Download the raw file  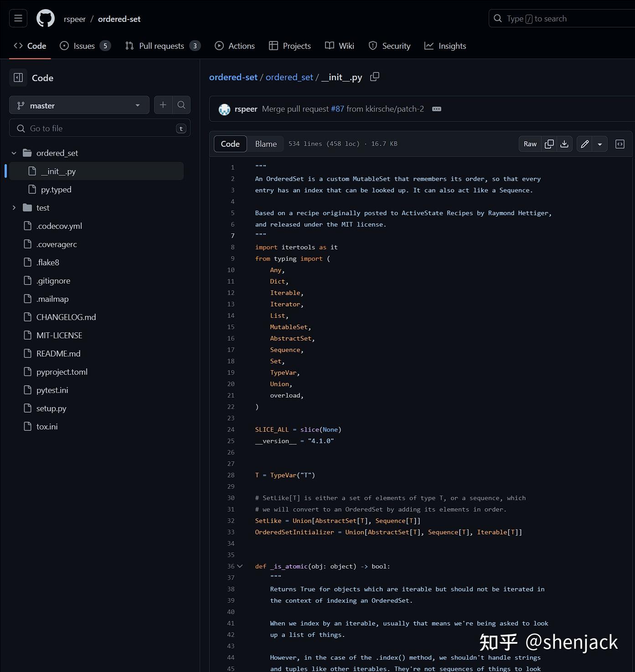[564, 144]
